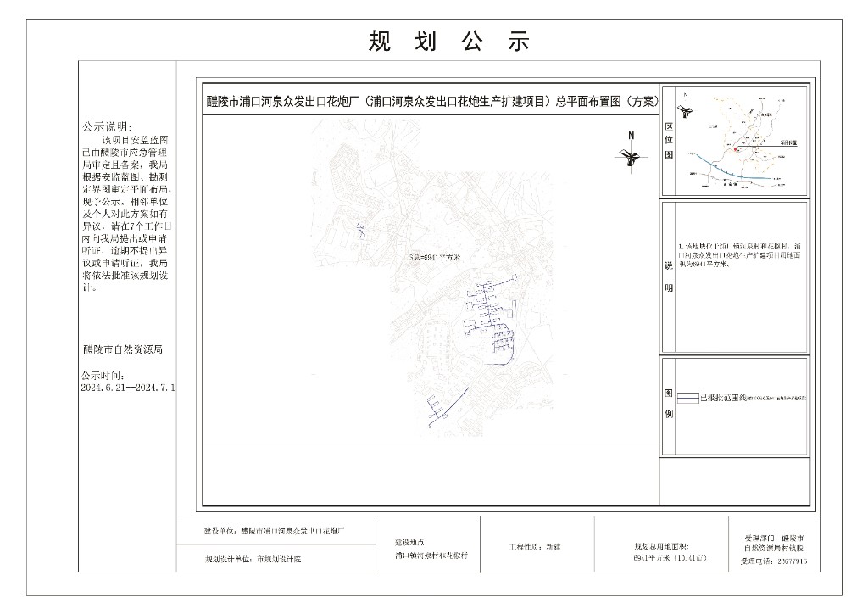Select the 说明 section label
Viewport: 868px width, 614px height.
(668, 276)
